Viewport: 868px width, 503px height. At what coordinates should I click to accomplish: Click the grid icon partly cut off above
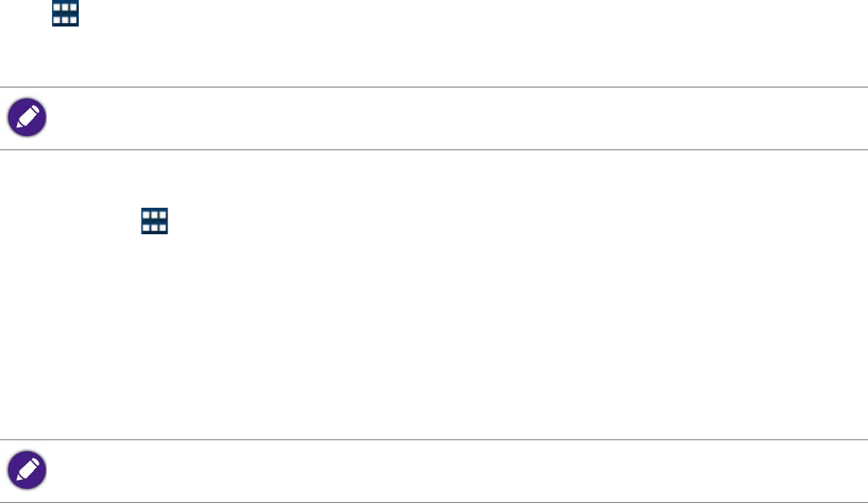65,12
